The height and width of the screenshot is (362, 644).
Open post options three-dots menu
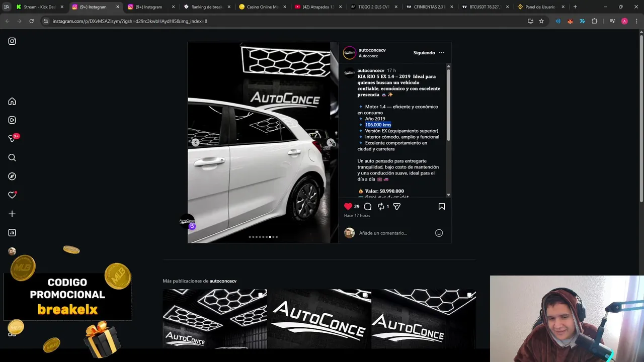442,53
